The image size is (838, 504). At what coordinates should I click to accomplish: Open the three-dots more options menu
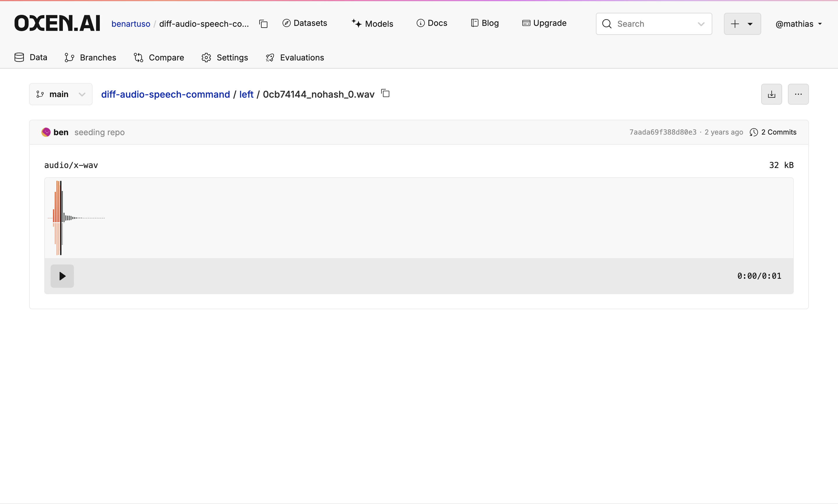[x=798, y=94]
